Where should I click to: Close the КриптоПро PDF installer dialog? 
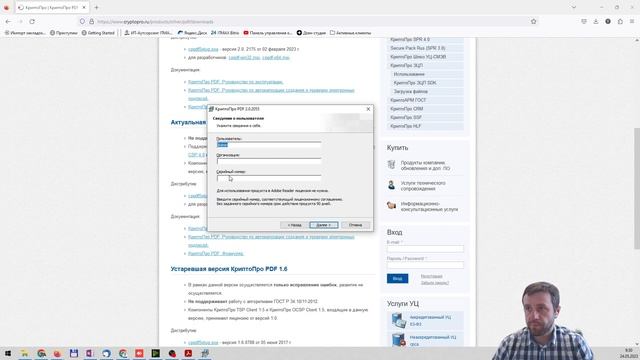[368, 109]
